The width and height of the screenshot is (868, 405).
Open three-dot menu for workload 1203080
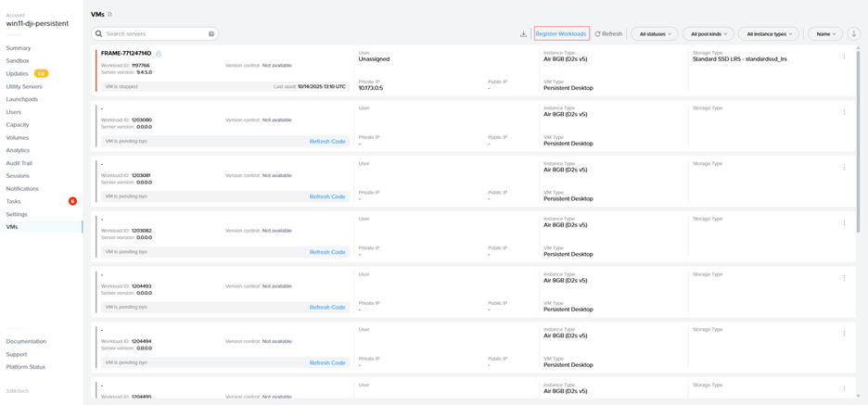pos(844,112)
